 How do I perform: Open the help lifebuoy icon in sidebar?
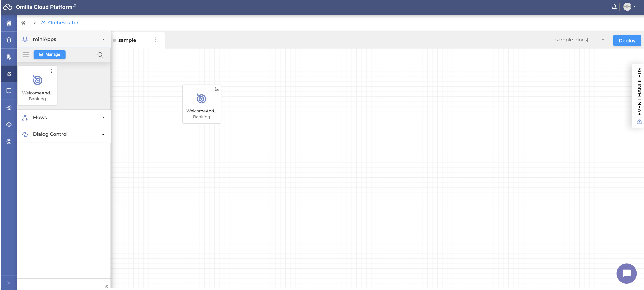9,142
